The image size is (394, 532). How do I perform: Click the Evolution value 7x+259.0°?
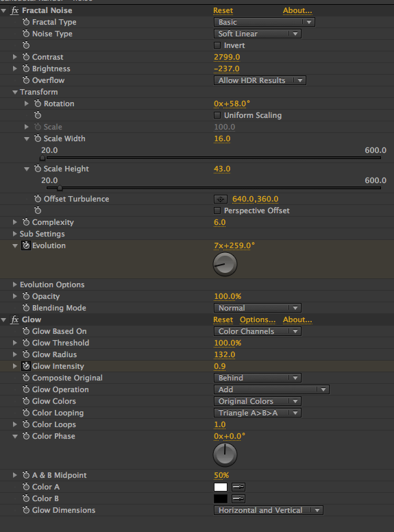[234, 245]
